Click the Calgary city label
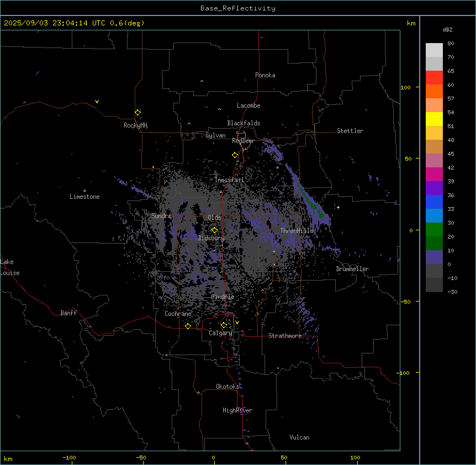This screenshot has height=465, width=476. pos(220,333)
